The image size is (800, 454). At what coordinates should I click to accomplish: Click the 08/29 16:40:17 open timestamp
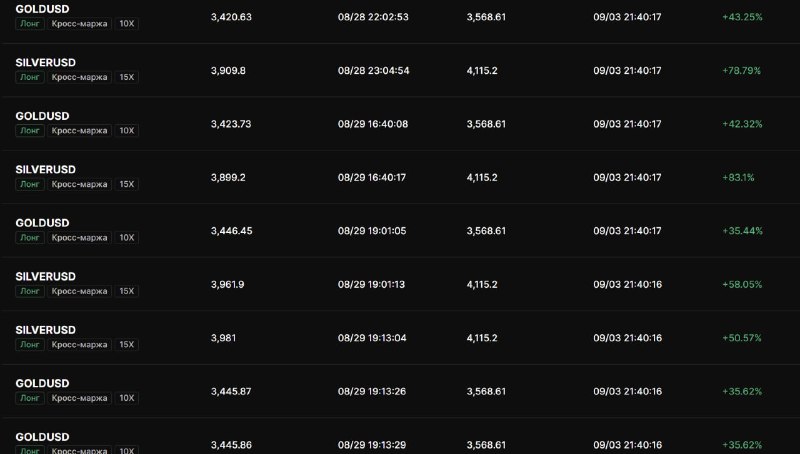[x=372, y=178]
